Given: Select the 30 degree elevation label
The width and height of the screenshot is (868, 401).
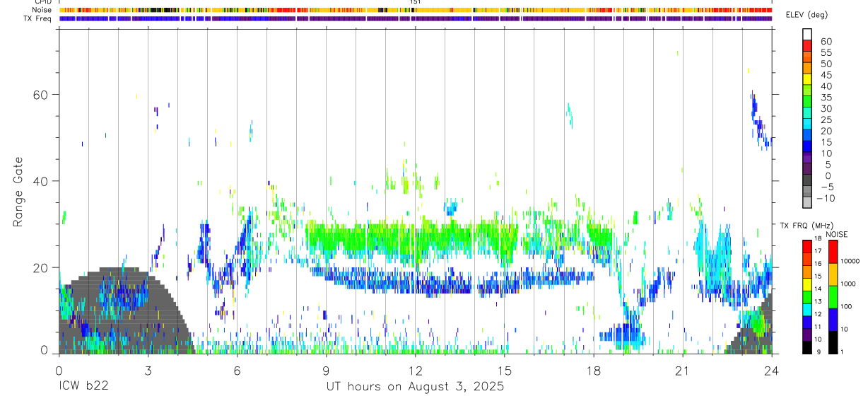Looking at the screenshot, I should (x=826, y=108).
